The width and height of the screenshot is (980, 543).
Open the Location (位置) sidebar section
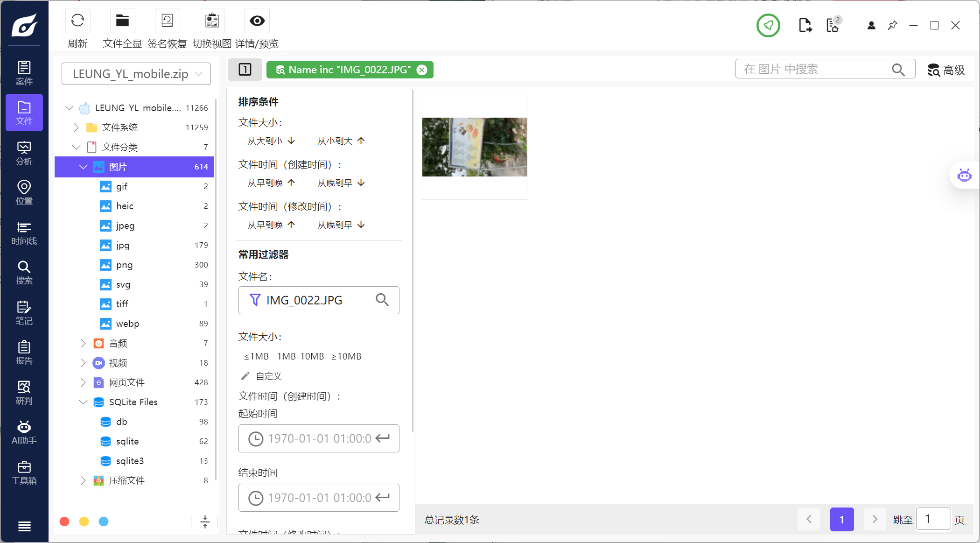[24, 193]
